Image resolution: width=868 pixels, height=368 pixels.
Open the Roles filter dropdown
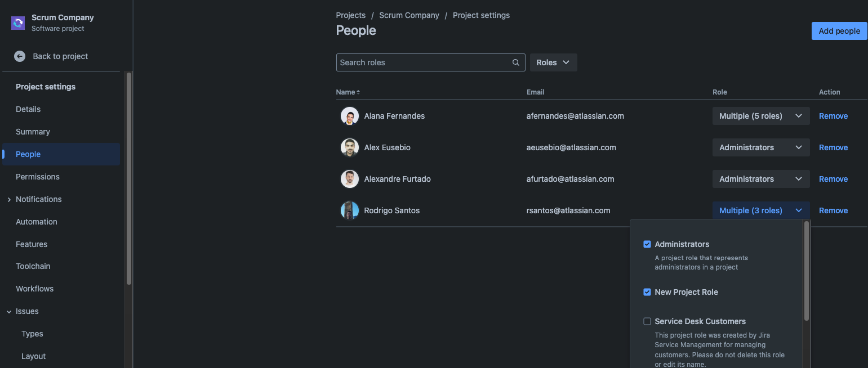(553, 62)
